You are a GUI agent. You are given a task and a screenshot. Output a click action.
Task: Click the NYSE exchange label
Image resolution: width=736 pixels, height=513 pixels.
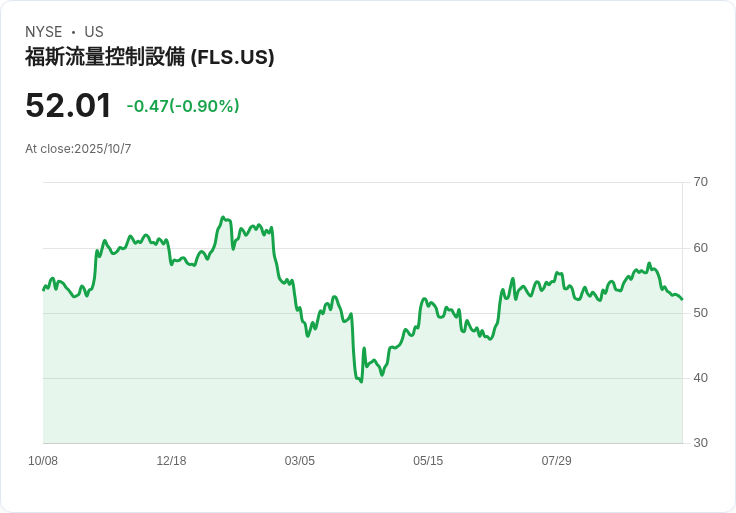(44, 32)
